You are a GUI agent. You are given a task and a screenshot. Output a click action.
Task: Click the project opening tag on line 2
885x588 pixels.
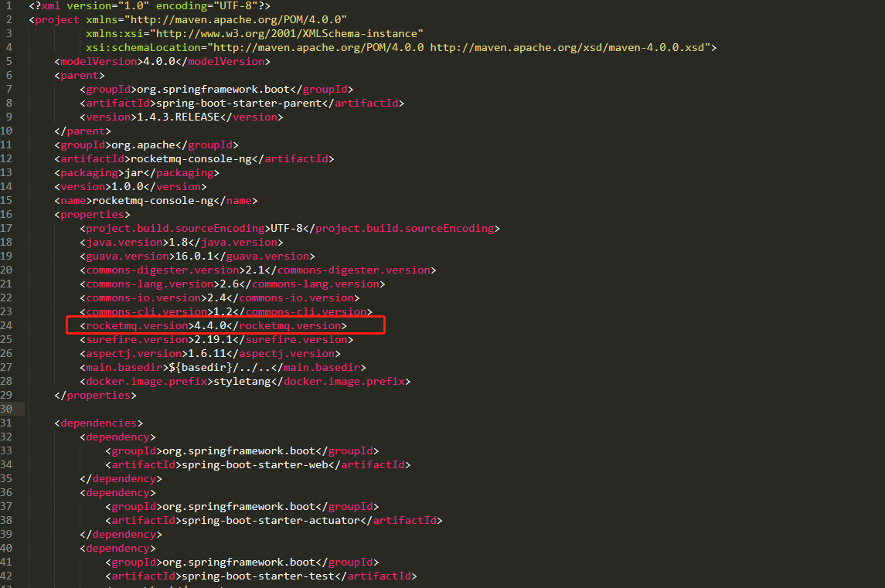pyautogui.click(x=54, y=20)
